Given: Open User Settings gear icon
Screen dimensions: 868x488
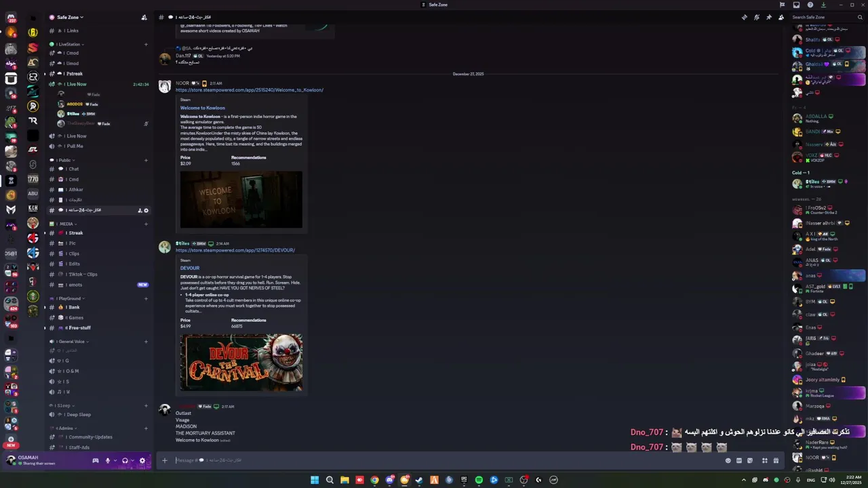Looking at the screenshot, I should pos(142,461).
